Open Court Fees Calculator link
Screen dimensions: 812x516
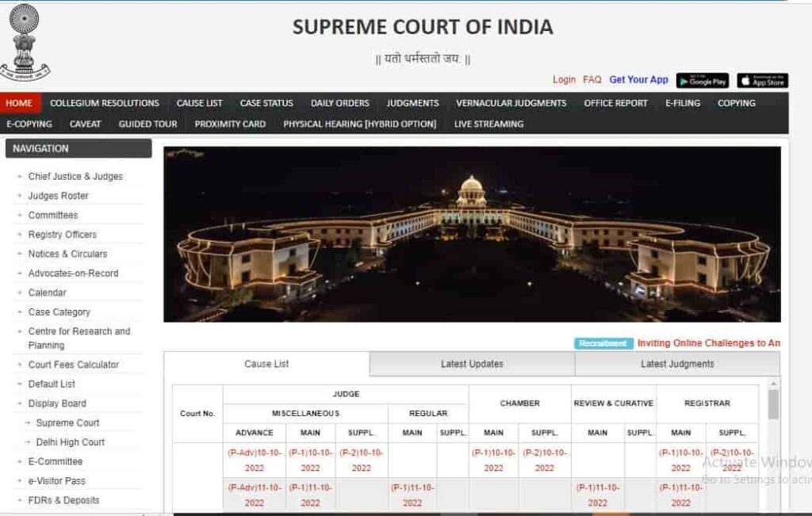(x=73, y=365)
